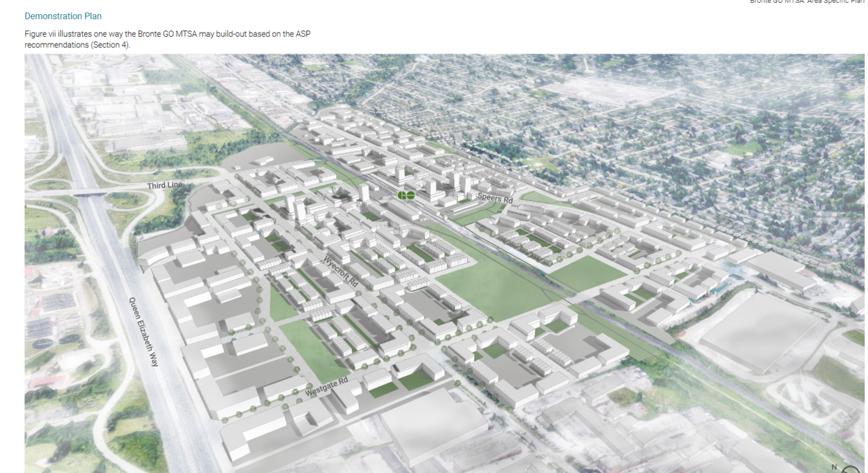Click the 'Third Line' road label

165,185
